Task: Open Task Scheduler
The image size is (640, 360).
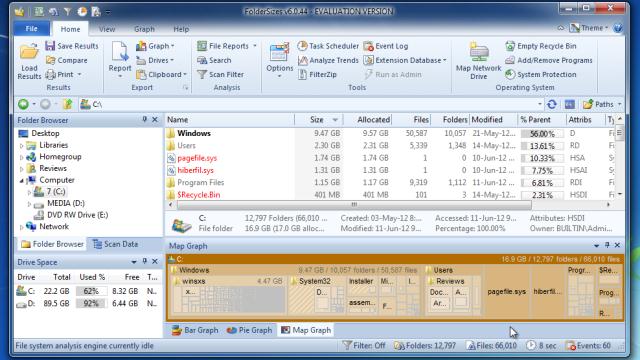Action: point(328,46)
